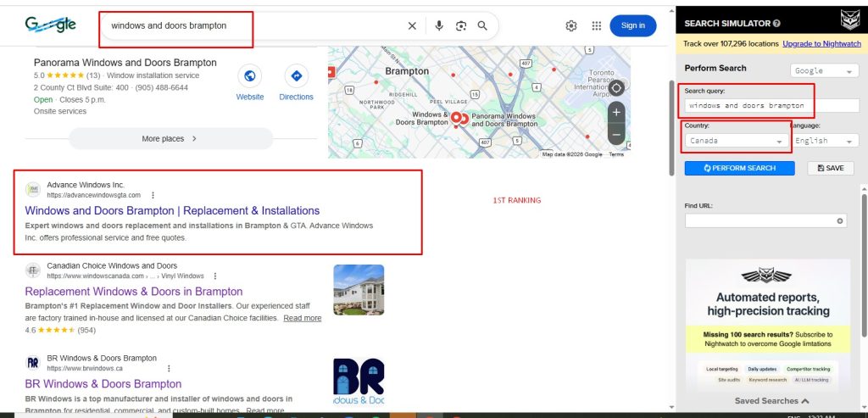Image resolution: width=868 pixels, height=418 pixels.
Task: Click Advance Windows Inc. site favicon
Action: (33, 190)
